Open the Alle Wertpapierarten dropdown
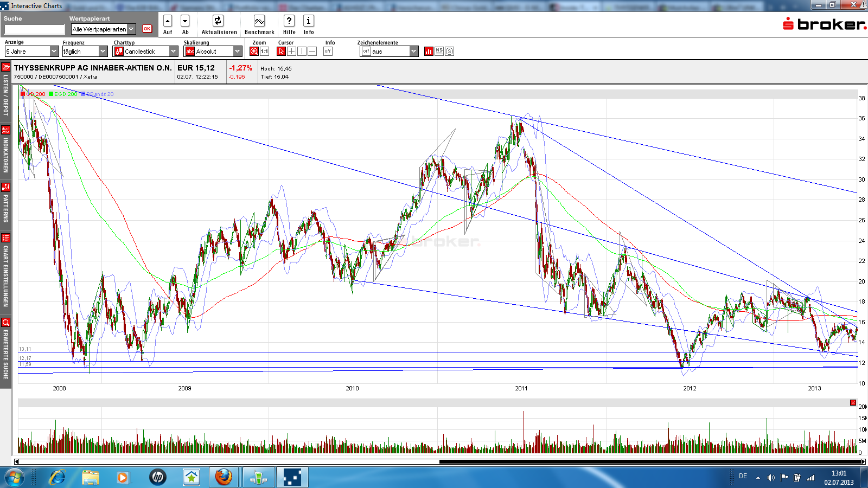The height and width of the screenshot is (488, 868). 103,29
